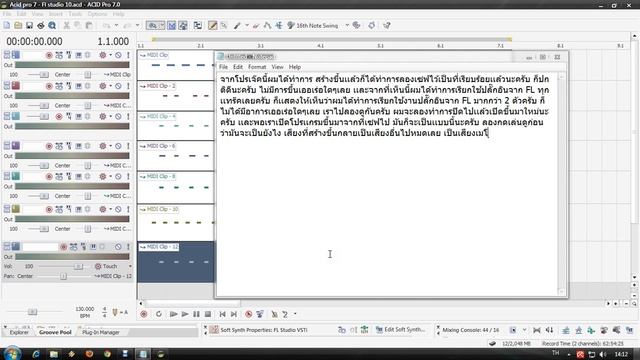This screenshot has width=640, height=360.
Task: Click the Cut scissors toolbar icon
Action: 66,25
